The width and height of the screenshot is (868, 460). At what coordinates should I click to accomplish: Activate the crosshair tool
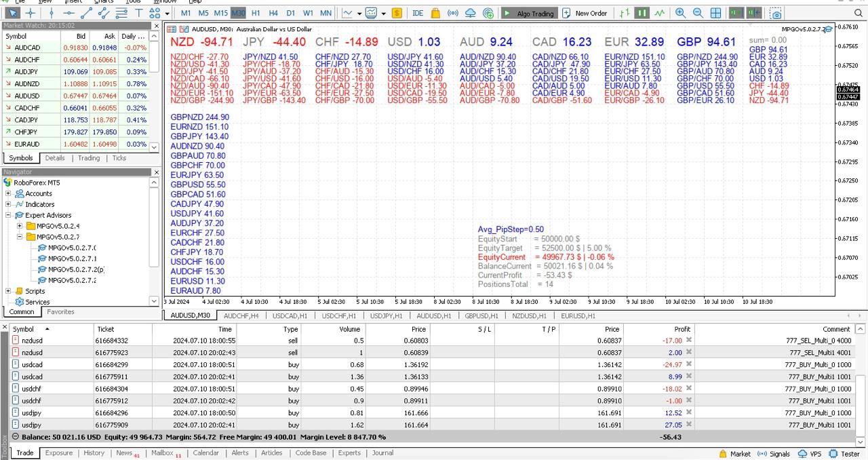point(31,13)
